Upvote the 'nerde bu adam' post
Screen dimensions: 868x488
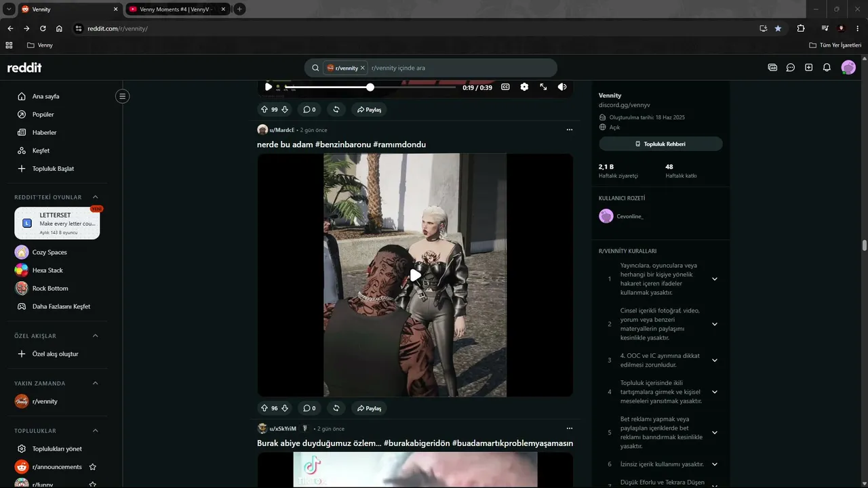(x=264, y=408)
